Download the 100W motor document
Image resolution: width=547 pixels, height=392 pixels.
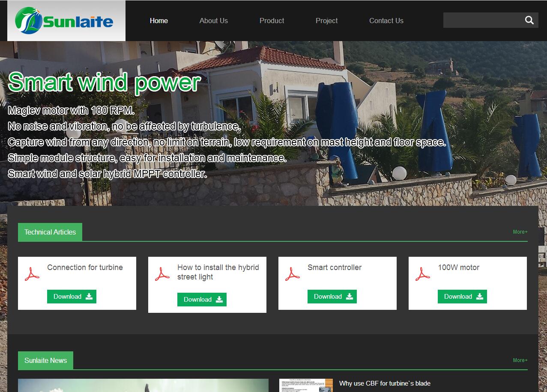pos(462,297)
